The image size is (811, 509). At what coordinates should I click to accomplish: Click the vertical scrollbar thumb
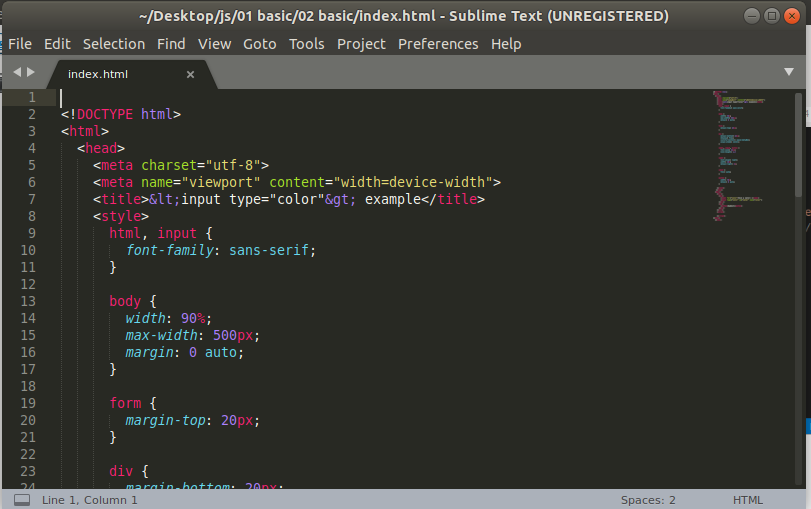799,145
